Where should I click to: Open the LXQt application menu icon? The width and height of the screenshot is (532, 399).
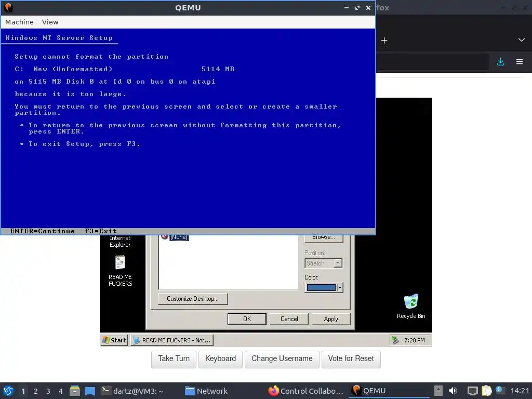click(8, 391)
